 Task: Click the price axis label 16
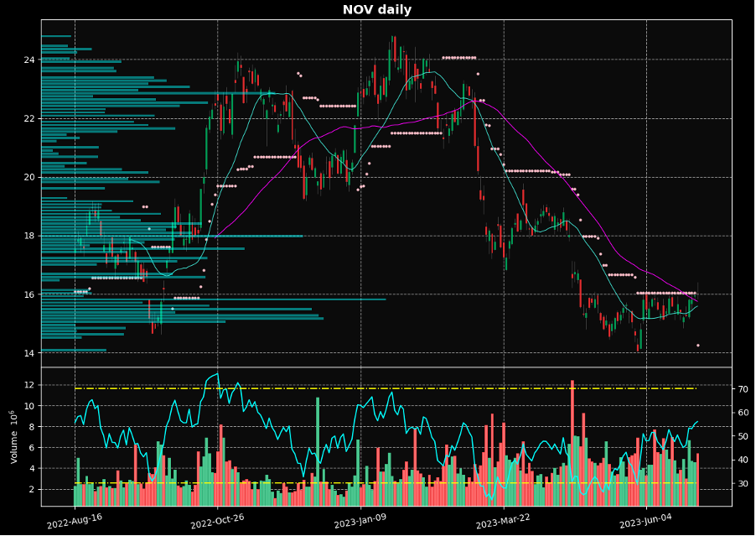pos(30,294)
